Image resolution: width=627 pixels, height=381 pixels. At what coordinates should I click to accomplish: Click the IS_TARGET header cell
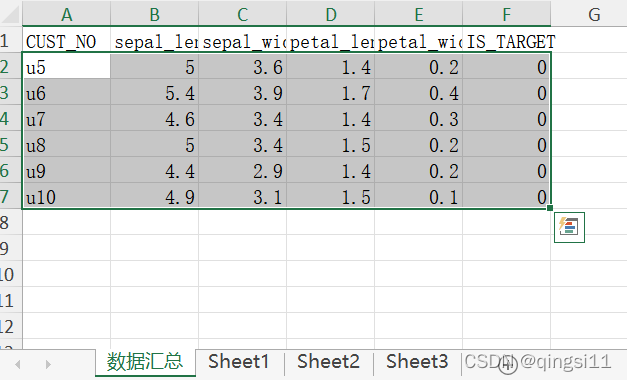[507, 40]
